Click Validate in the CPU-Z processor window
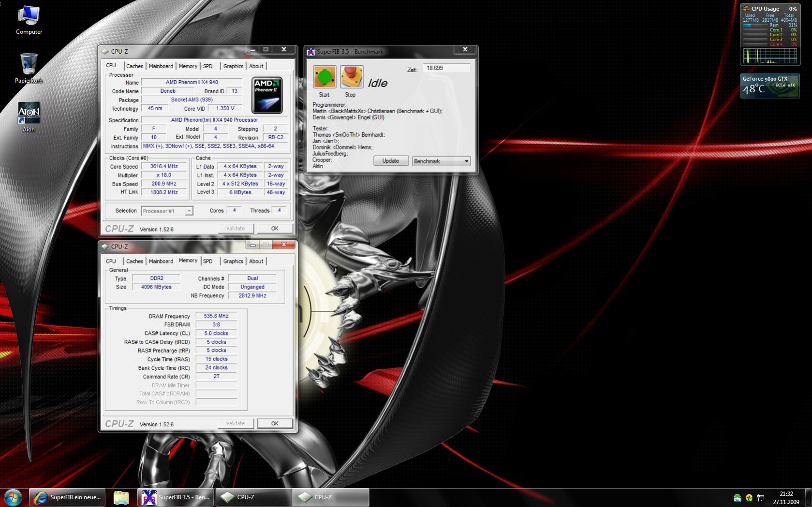 point(236,229)
